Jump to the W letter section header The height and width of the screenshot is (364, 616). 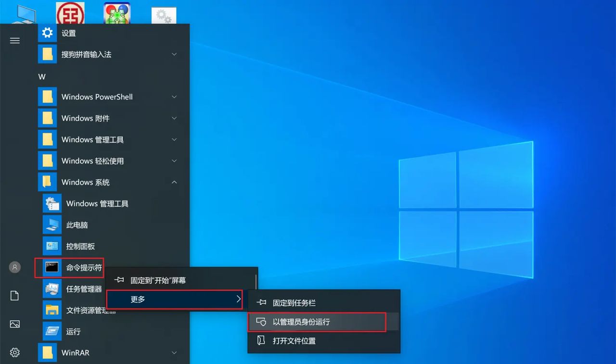[x=42, y=76]
